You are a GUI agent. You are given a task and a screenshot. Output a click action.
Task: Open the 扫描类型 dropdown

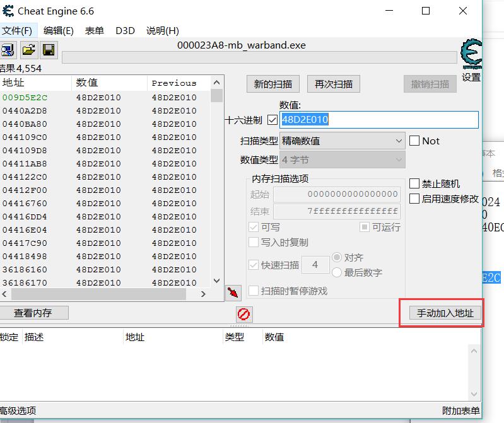point(343,141)
